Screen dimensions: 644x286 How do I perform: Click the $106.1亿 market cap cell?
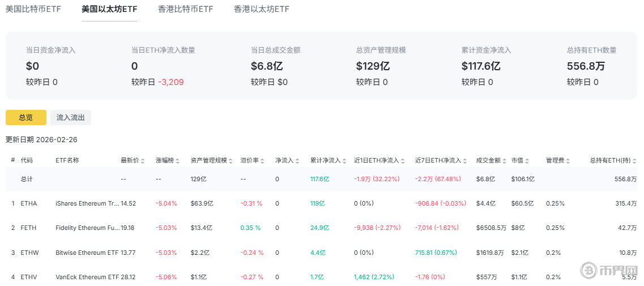pos(523,179)
